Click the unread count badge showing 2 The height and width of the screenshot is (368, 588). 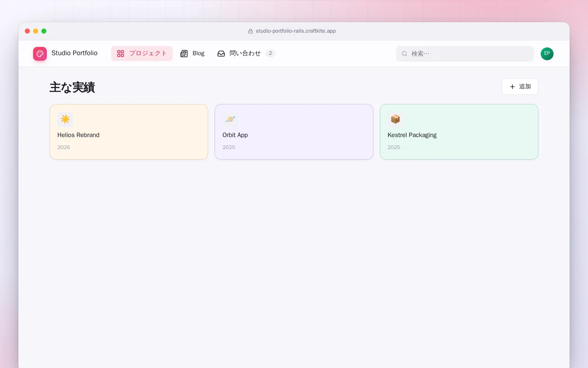point(271,53)
